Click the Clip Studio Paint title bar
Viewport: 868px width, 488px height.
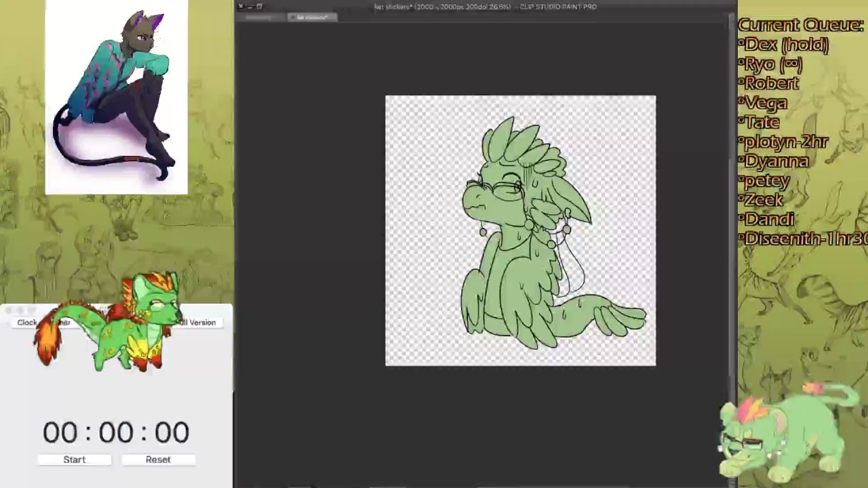tap(486, 6)
